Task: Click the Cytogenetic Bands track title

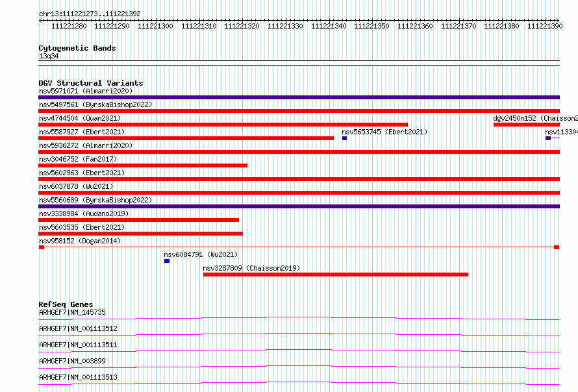Action: click(77, 48)
